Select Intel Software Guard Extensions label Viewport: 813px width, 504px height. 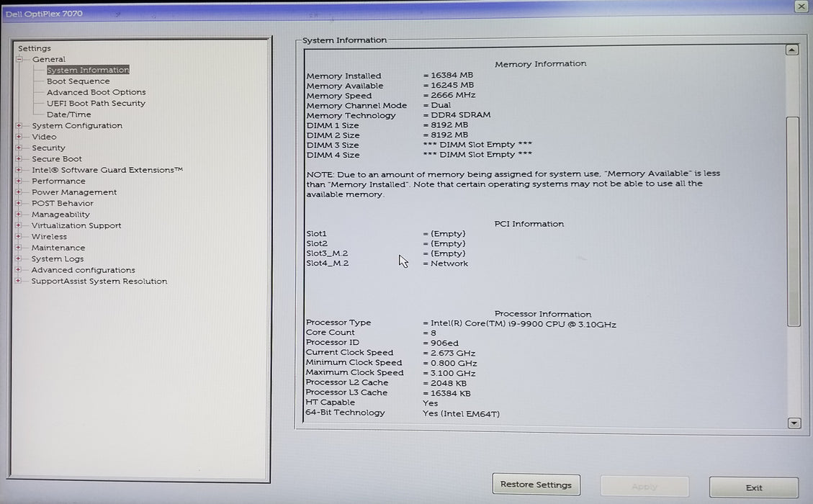tap(107, 169)
